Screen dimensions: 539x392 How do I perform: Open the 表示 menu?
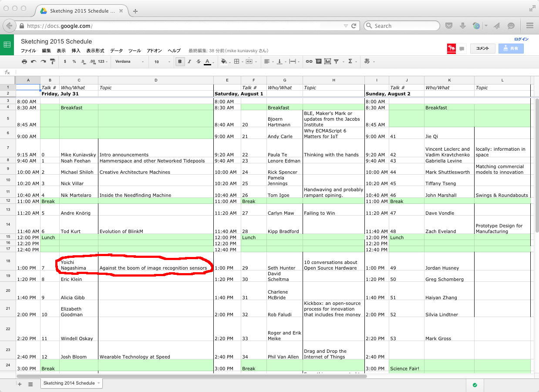click(x=61, y=51)
